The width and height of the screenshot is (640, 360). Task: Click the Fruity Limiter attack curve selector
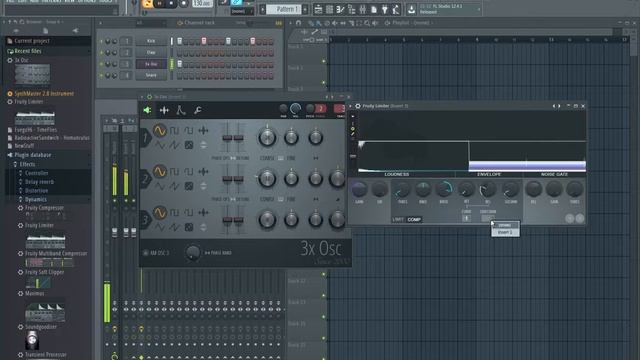click(466, 218)
